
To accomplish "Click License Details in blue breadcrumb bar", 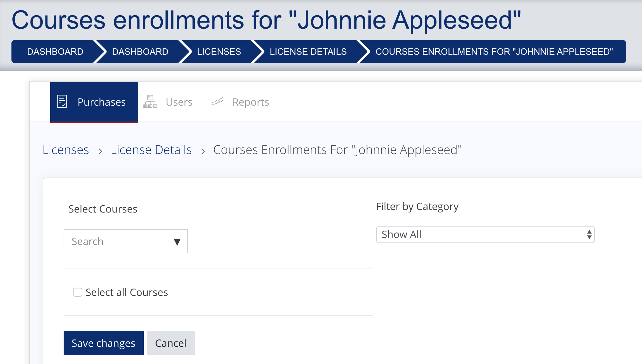I will point(308,52).
